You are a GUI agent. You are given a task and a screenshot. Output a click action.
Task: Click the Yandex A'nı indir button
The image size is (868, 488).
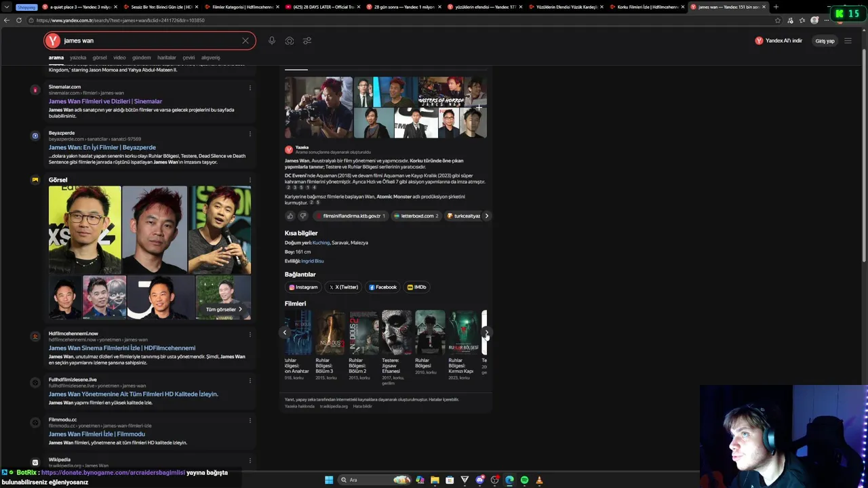click(x=778, y=41)
